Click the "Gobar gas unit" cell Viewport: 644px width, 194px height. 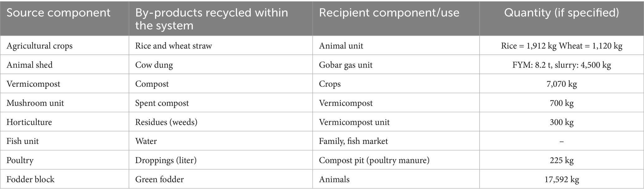[346, 65]
